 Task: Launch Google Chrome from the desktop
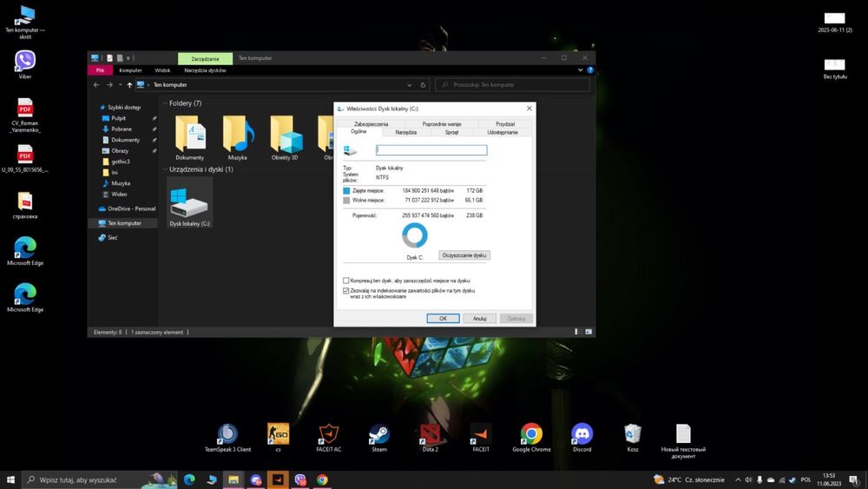pyautogui.click(x=531, y=438)
